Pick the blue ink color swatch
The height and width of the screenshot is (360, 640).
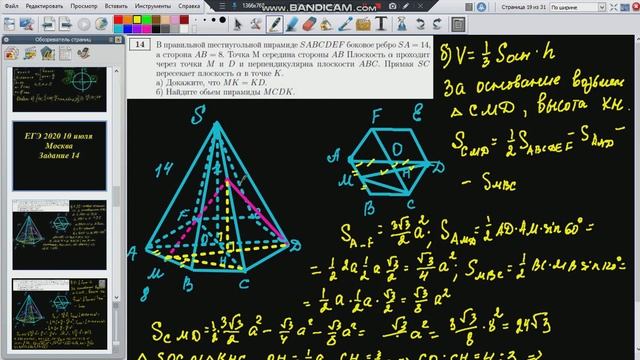point(128,29)
